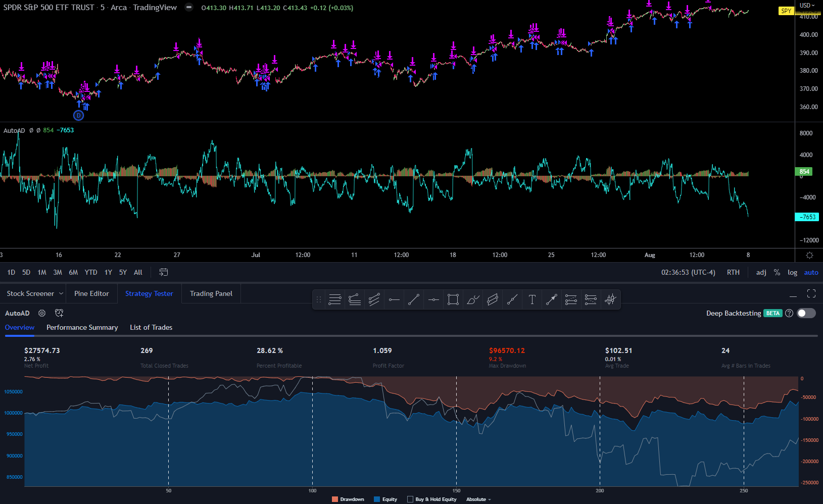Image resolution: width=823 pixels, height=504 pixels.
Task: Switch to the Pine Editor tab
Action: coord(91,293)
